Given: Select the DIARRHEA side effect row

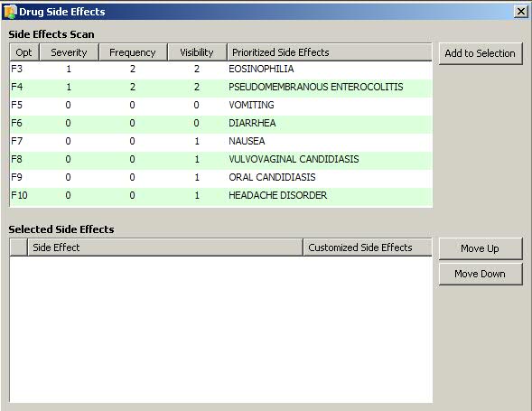Looking at the screenshot, I should pyautogui.click(x=221, y=123).
